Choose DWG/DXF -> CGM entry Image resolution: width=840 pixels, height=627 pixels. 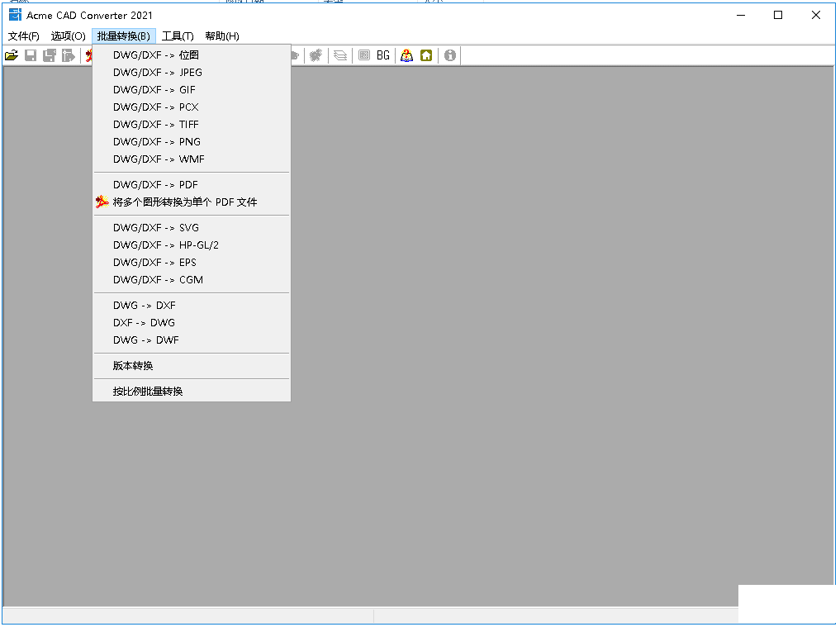pos(192,280)
